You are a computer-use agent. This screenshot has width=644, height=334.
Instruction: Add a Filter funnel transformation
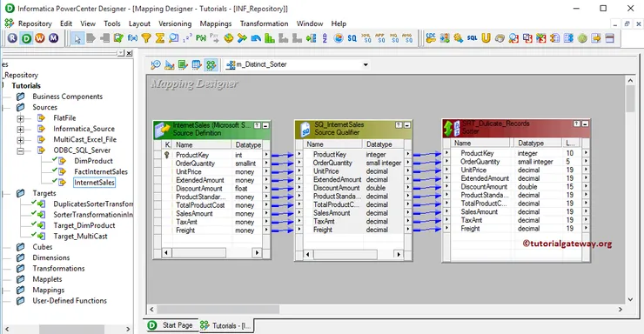pyautogui.click(x=146, y=38)
